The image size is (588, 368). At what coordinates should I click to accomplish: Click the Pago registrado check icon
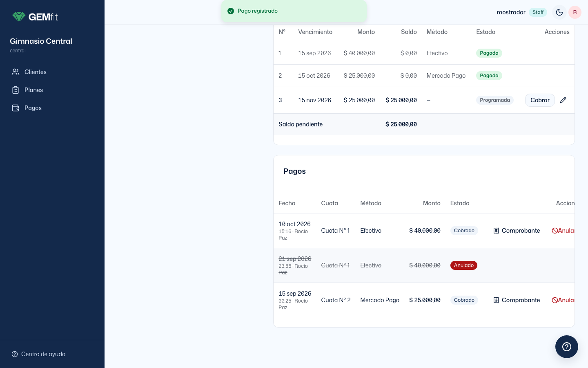pyautogui.click(x=231, y=11)
